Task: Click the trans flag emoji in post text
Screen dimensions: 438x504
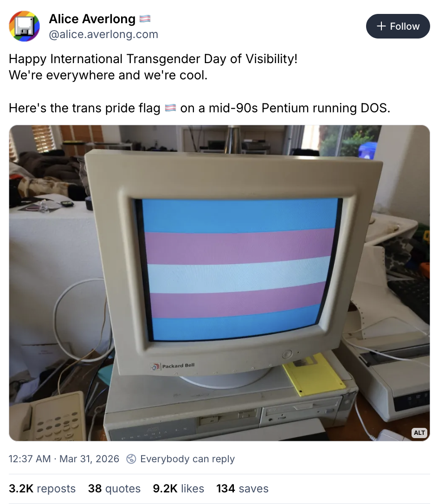Action: coord(170,108)
